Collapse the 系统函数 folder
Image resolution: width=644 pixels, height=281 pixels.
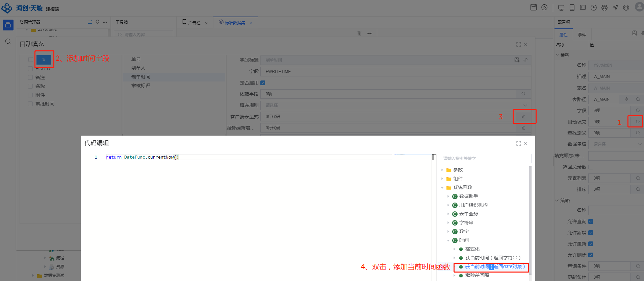click(442, 188)
